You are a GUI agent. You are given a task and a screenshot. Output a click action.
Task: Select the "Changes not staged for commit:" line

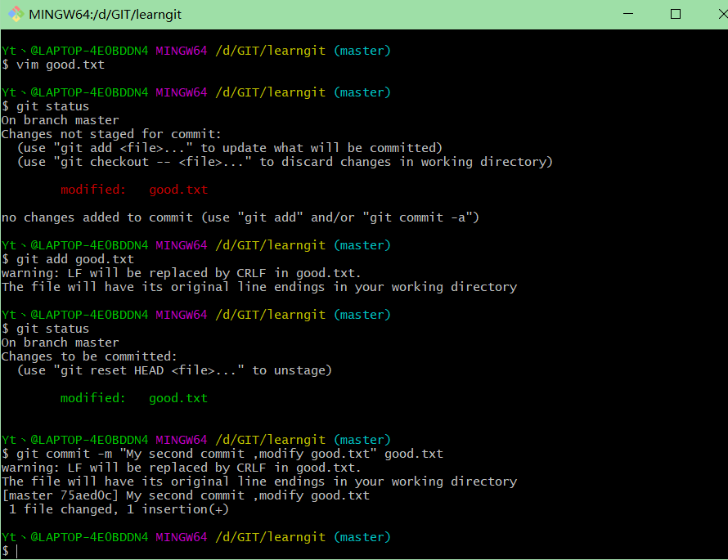coord(111,134)
